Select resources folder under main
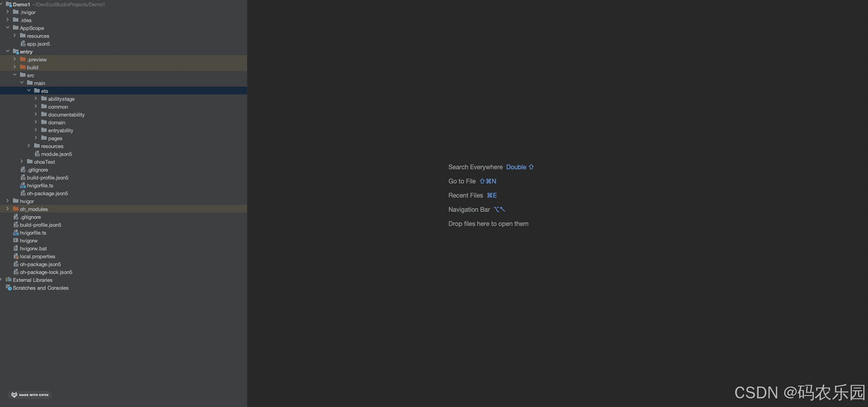Viewport: 868px width, 407px height. coord(52,146)
